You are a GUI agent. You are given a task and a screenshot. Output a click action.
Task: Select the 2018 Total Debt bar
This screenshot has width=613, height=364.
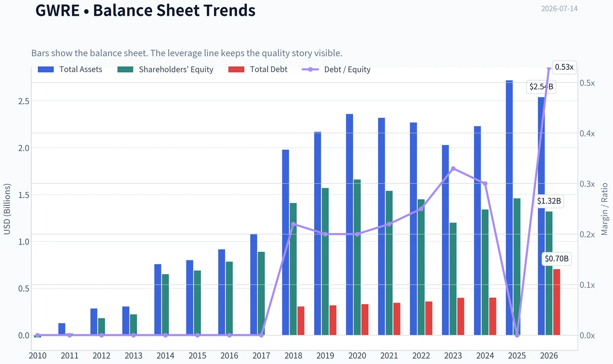pyautogui.click(x=301, y=321)
